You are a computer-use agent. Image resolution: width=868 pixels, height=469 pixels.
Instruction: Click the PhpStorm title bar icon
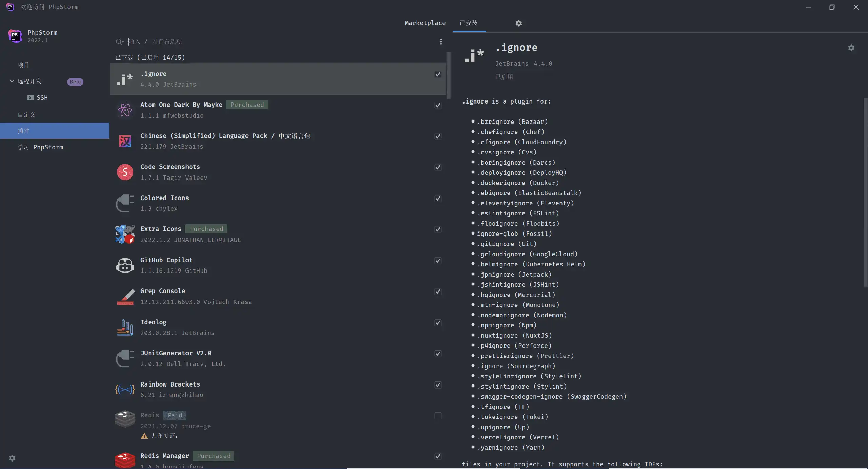(10, 7)
